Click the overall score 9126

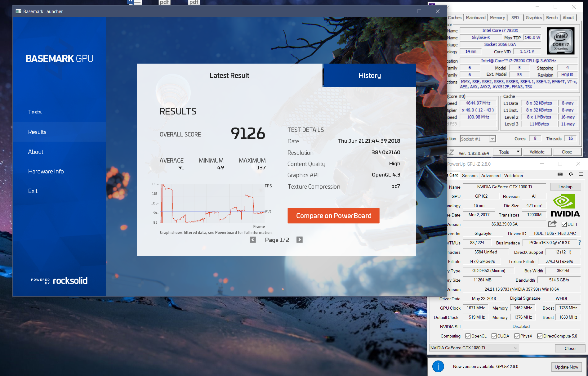tap(248, 133)
